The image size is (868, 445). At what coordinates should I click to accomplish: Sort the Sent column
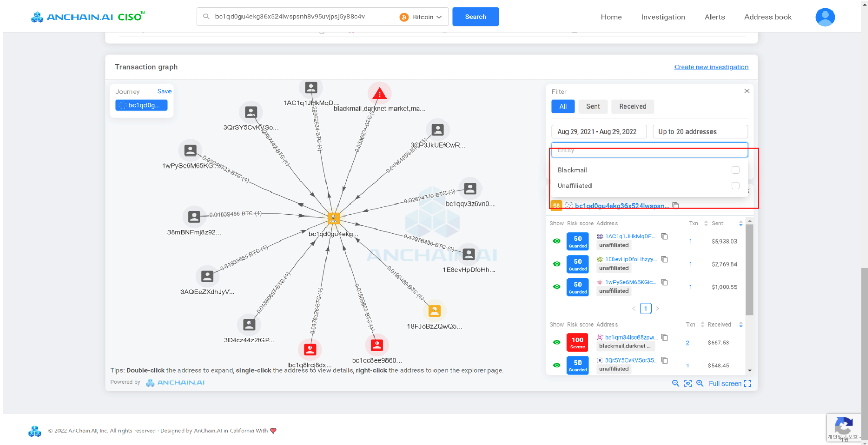(740, 223)
